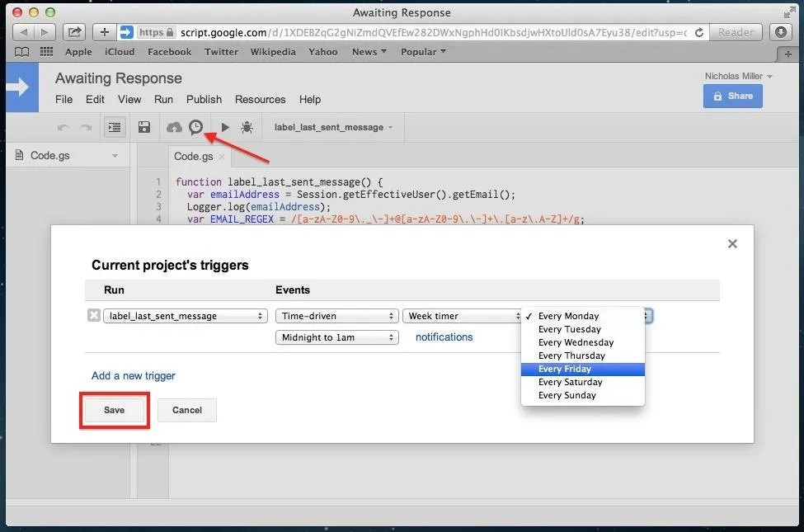Viewport: 804px width, 532px height.
Task: Click the Redo arrow icon
Action: coord(86,127)
